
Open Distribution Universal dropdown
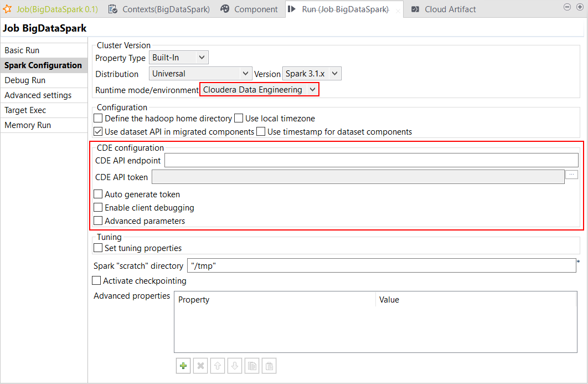200,74
